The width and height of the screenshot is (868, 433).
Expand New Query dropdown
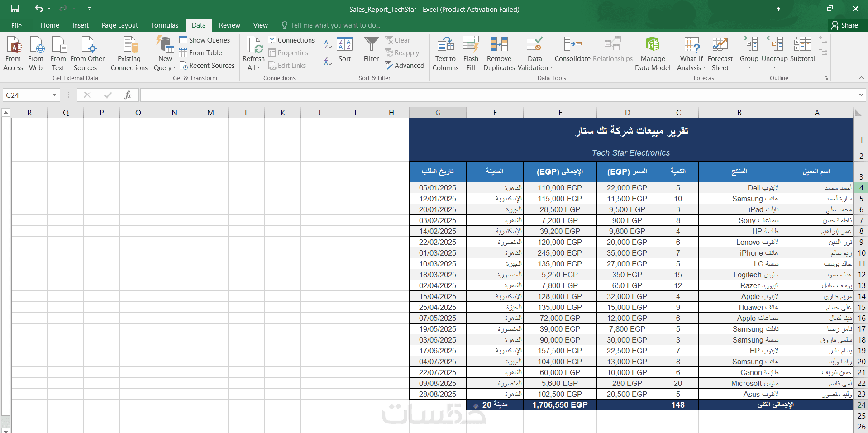pos(175,68)
